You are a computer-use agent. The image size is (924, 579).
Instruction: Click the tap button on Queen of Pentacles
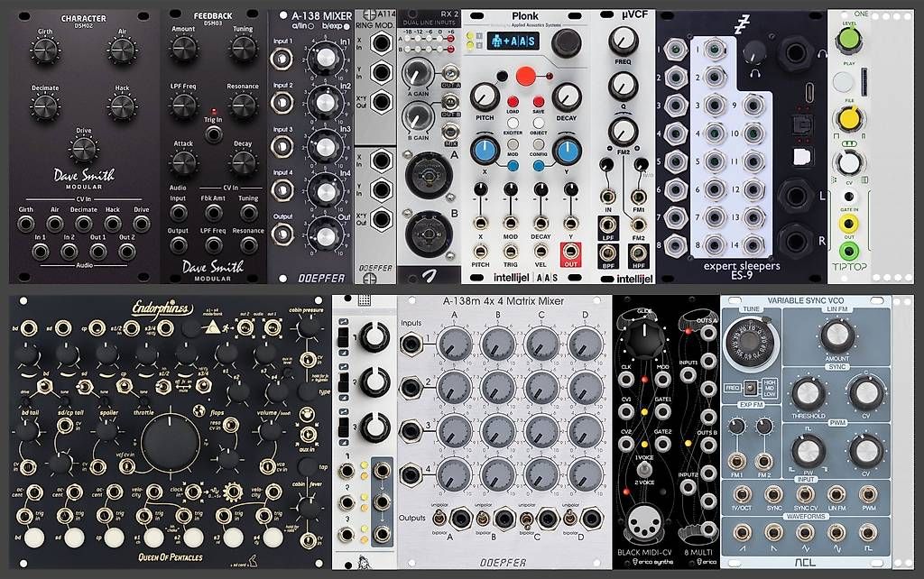pos(307,467)
